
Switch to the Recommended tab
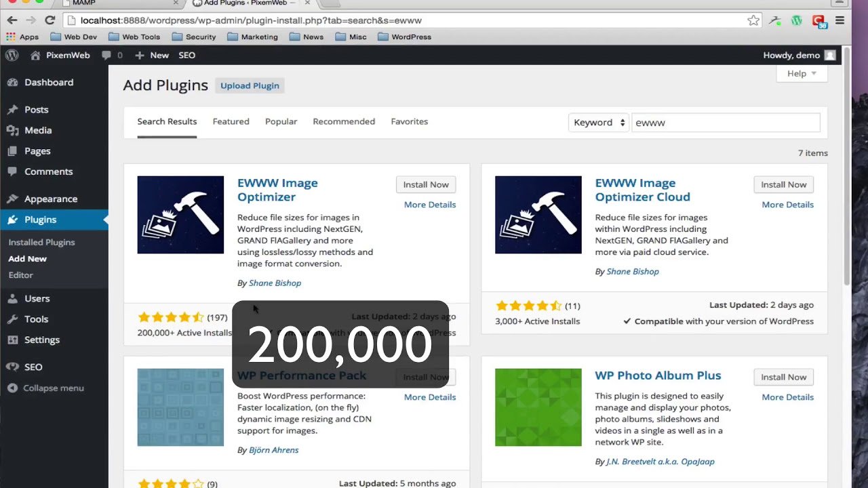coord(344,121)
